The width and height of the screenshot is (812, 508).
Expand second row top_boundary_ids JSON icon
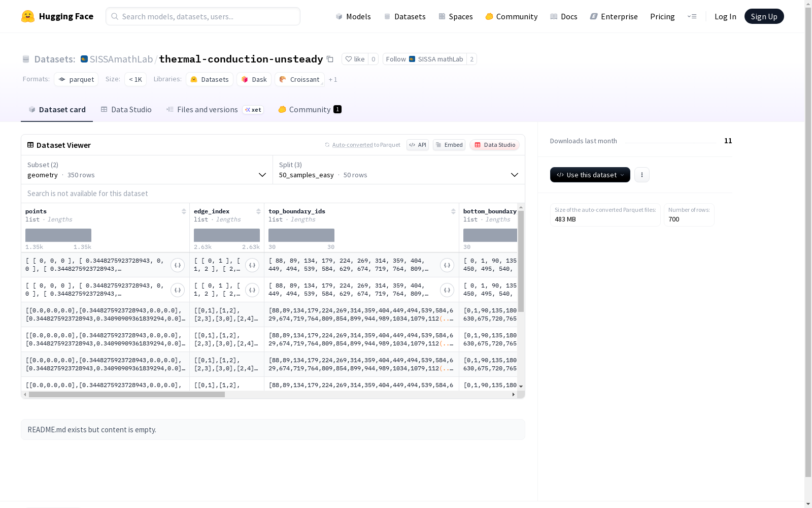pos(447,290)
